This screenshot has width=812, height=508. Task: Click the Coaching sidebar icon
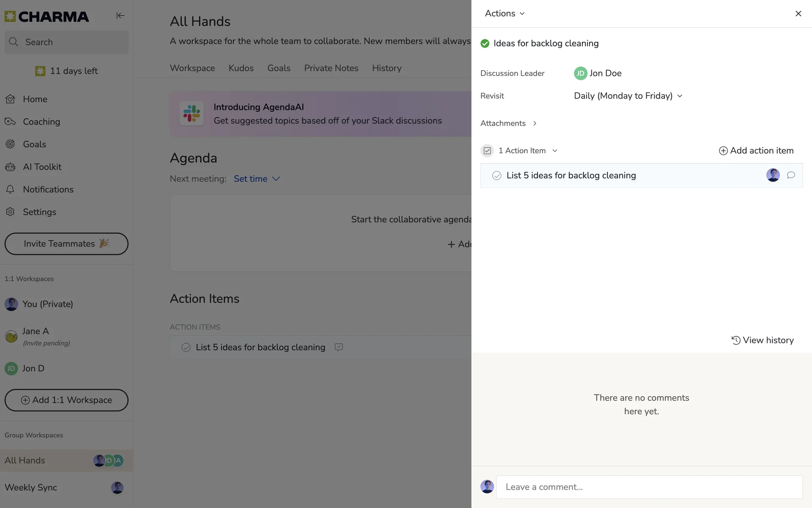(x=10, y=121)
